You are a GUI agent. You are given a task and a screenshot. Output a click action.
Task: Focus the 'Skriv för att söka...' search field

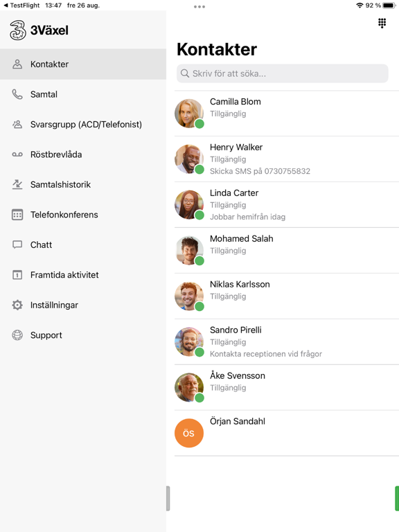click(x=283, y=73)
